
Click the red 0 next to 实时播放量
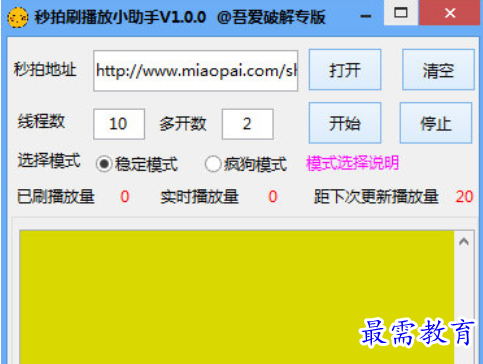(273, 197)
